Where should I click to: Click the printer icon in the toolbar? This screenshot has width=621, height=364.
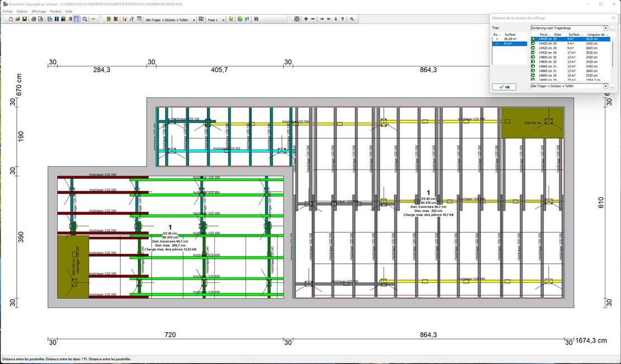[34, 19]
